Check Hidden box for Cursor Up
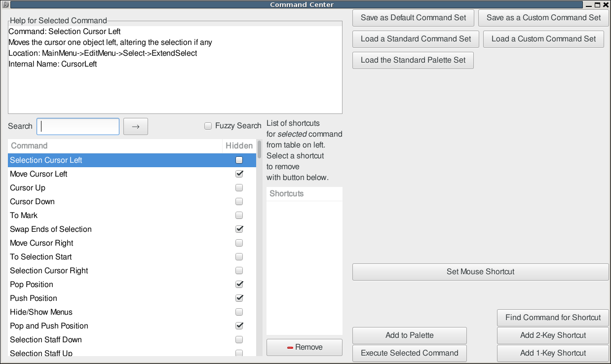The image size is (611, 364). tap(239, 187)
